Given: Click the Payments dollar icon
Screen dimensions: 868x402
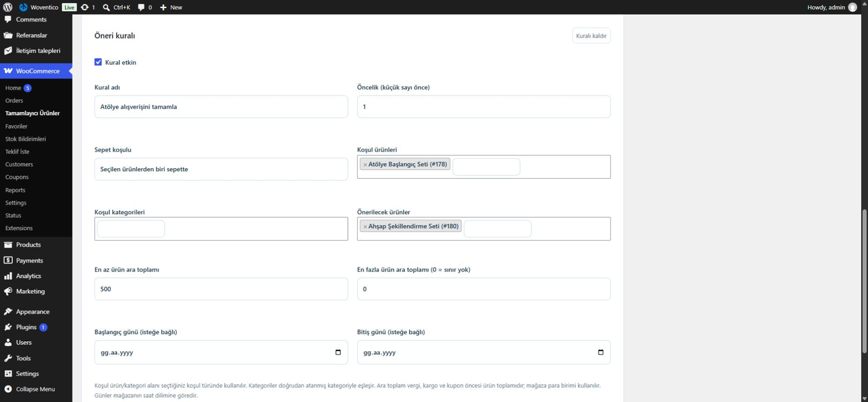Looking at the screenshot, I should pyautogui.click(x=8, y=261).
